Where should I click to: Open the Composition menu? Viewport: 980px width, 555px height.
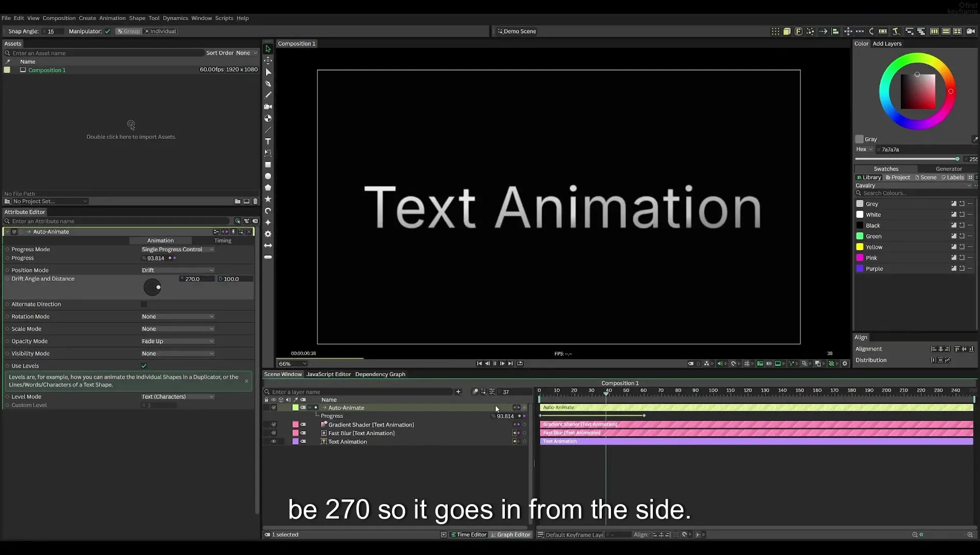click(59, 18)
